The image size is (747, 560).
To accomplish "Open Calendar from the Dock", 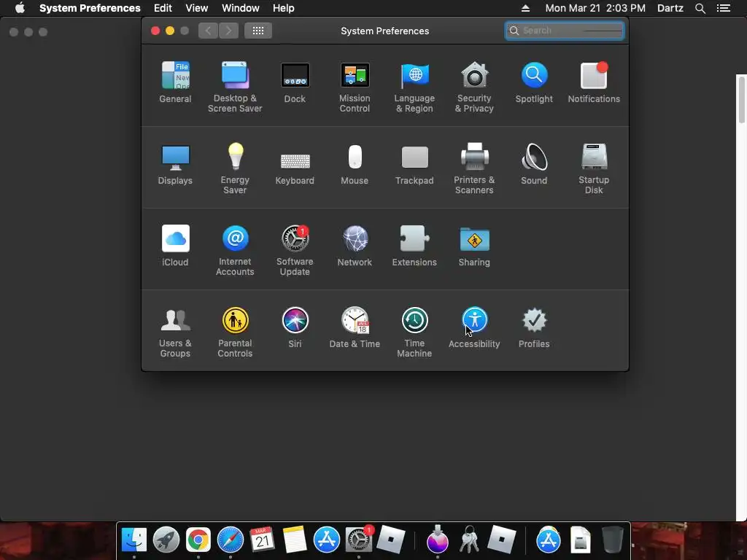I will (262, 540).
